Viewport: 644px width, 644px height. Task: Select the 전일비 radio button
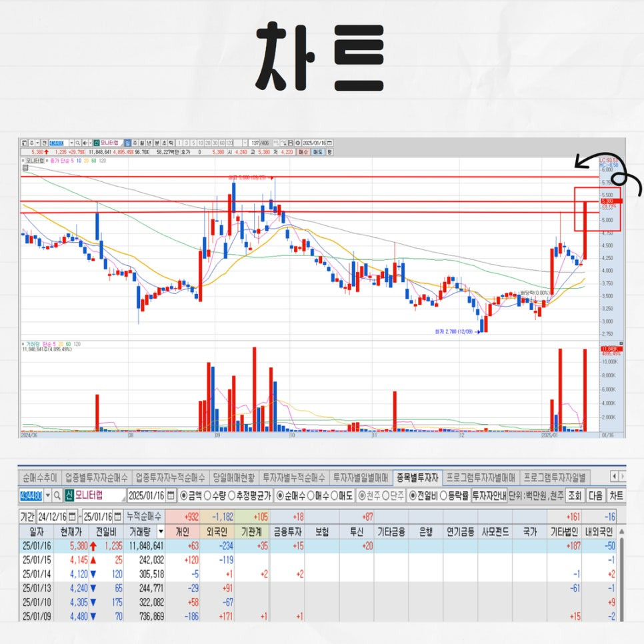point(413,496)
